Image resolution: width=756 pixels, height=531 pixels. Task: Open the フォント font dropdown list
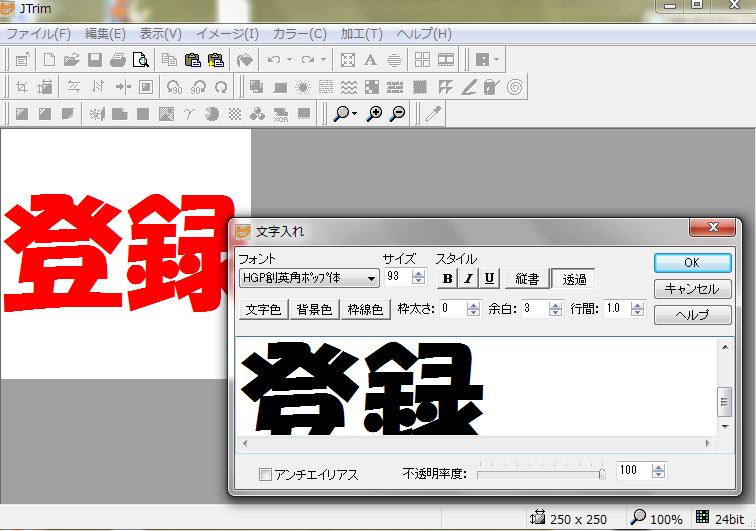point(371,279)
